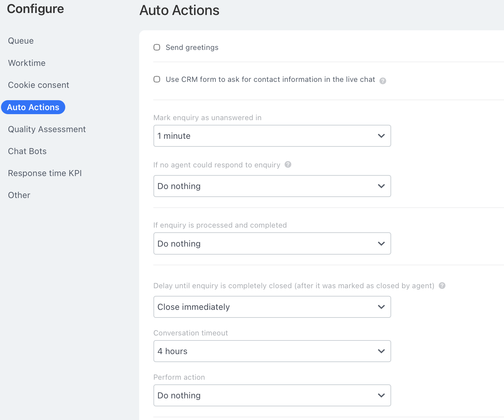This screenshot has width=504, height=420.
Task: Open Response time KPI settings
Action: click(x=45, y=173)
